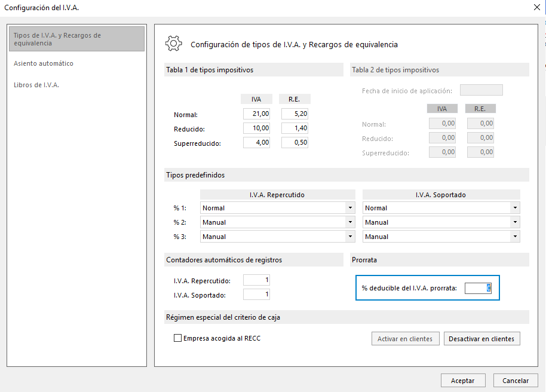Enable Empresa acogida al RECC checkbox
The height and width of the screenshot is (392, 546).
coord(177,338)
